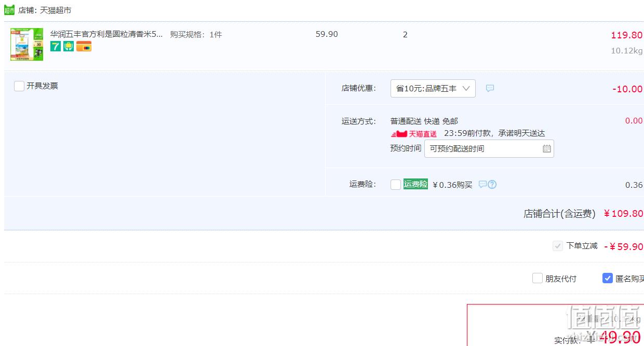Image resolution: width=644 pixels, height=346 pixels.
Task: Click the question mark help icon for 运费险
Action: tap(492, 184)
